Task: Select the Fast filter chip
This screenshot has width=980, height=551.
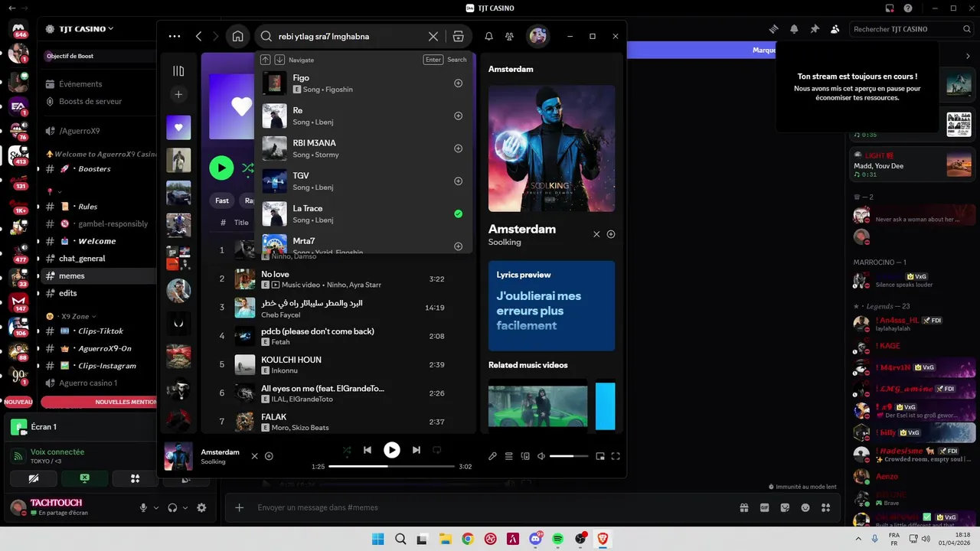Action: tap(221, 201)
